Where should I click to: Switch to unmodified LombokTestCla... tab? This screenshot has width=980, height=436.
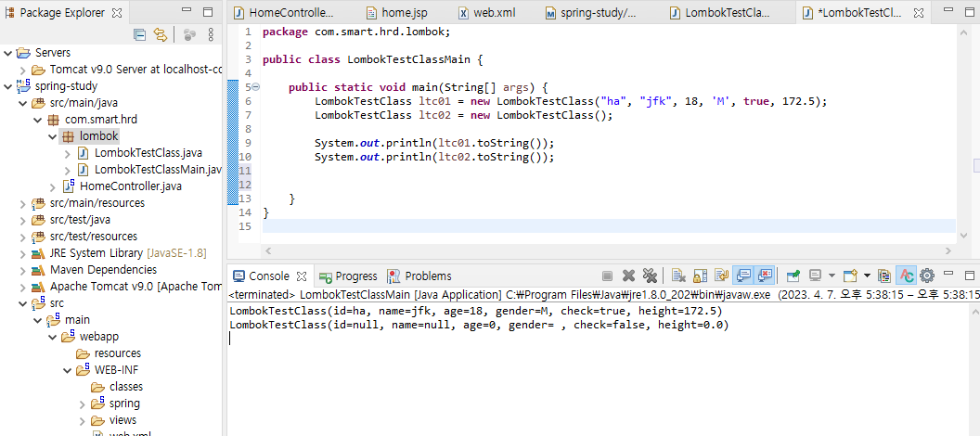pos(719,12)
